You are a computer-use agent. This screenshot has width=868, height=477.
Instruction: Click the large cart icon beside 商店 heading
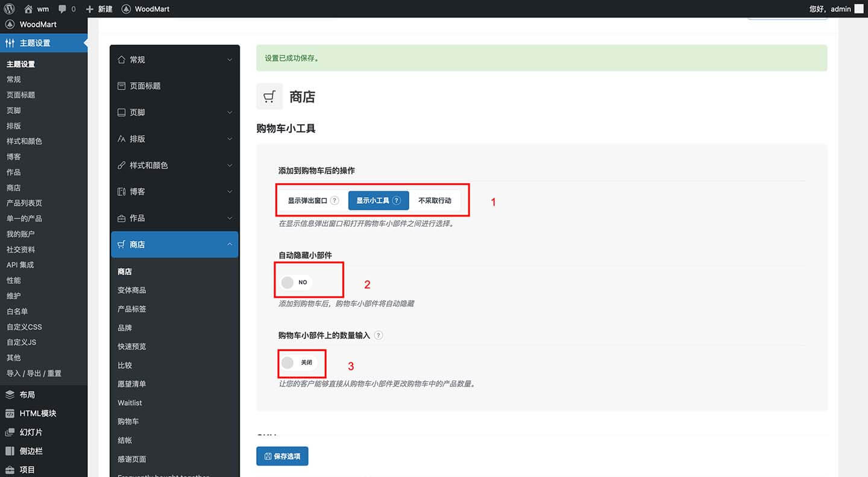(x=269, y=96)
